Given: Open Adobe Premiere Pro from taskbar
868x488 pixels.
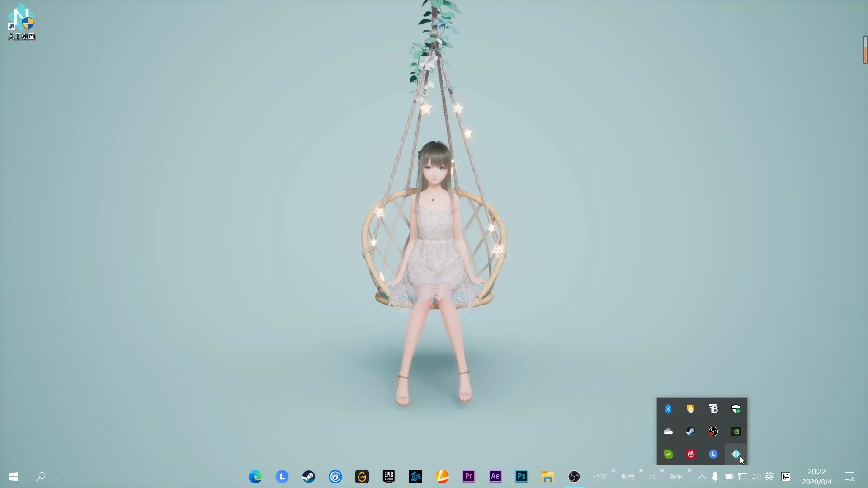Looking at the screenshot, I should [469, 477].
